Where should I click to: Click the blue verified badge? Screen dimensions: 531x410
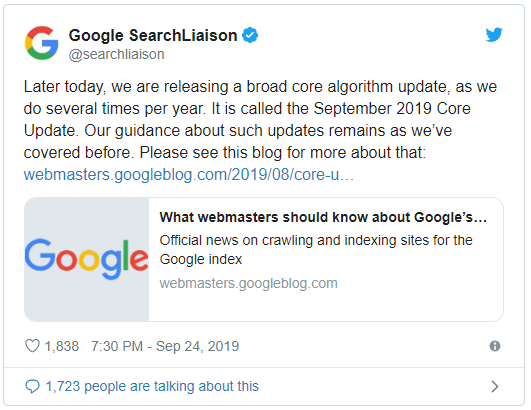250,35
